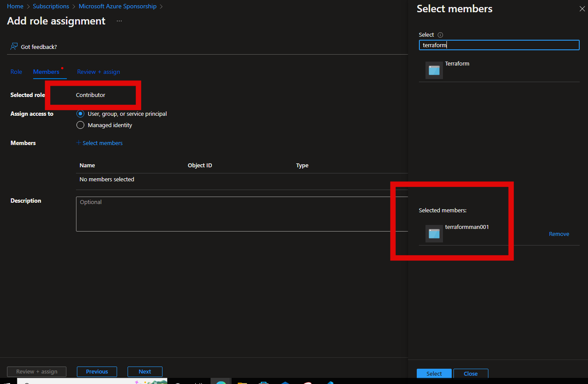Click the Got feedback? link
This screenshot has height=384, width=588.
tap(39, 47)
